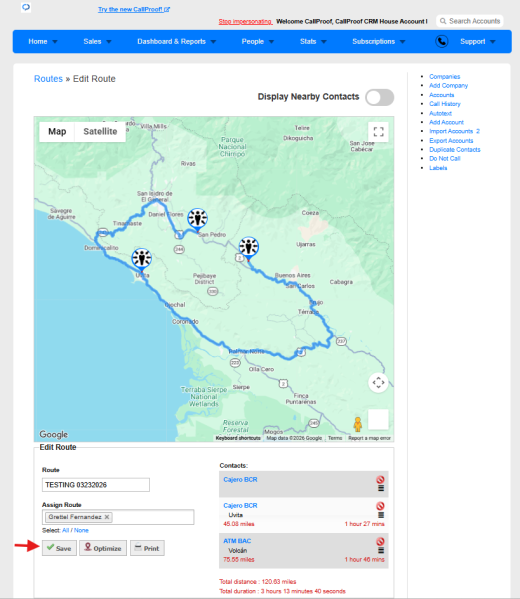This screenshot has width=520, height=599.
Task: Click the Route name input field
Action: [96, 485]
